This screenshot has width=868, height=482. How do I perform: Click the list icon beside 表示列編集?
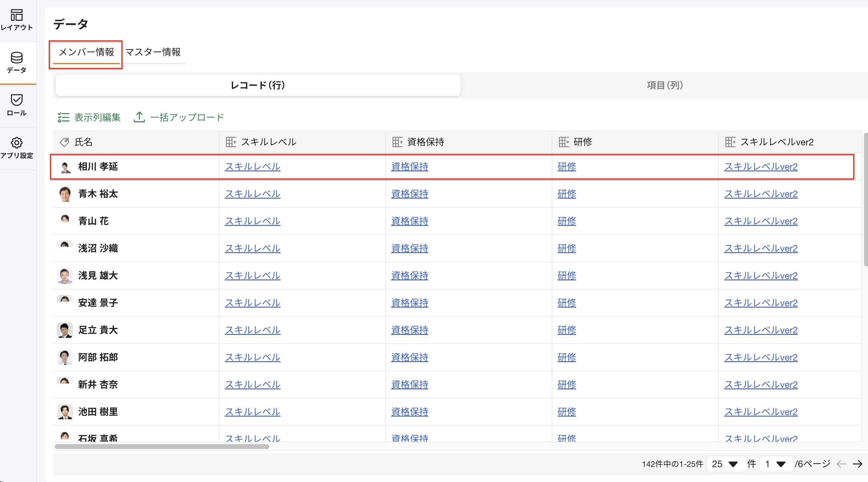click(63, 117)
